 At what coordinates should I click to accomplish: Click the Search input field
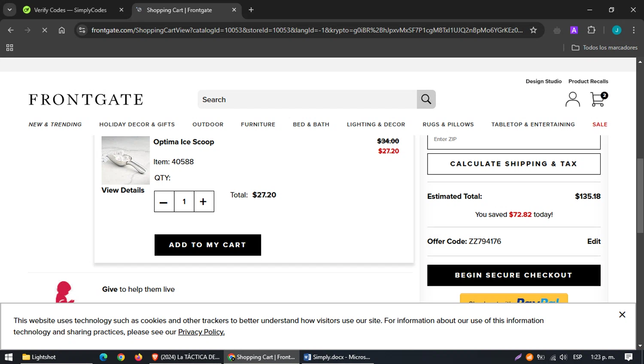[307, 99]
